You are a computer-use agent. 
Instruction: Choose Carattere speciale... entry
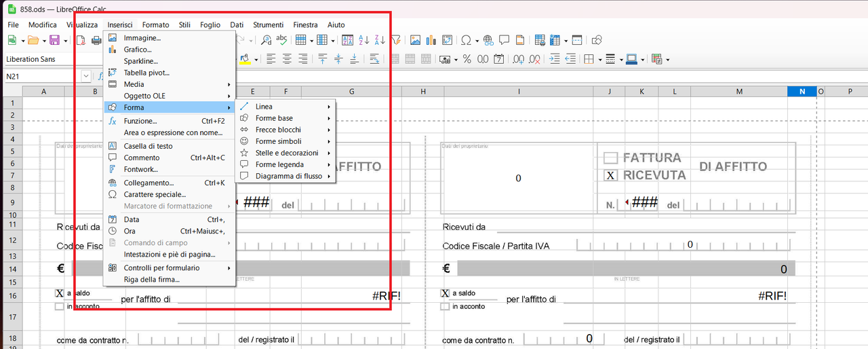tap(169, 194)
